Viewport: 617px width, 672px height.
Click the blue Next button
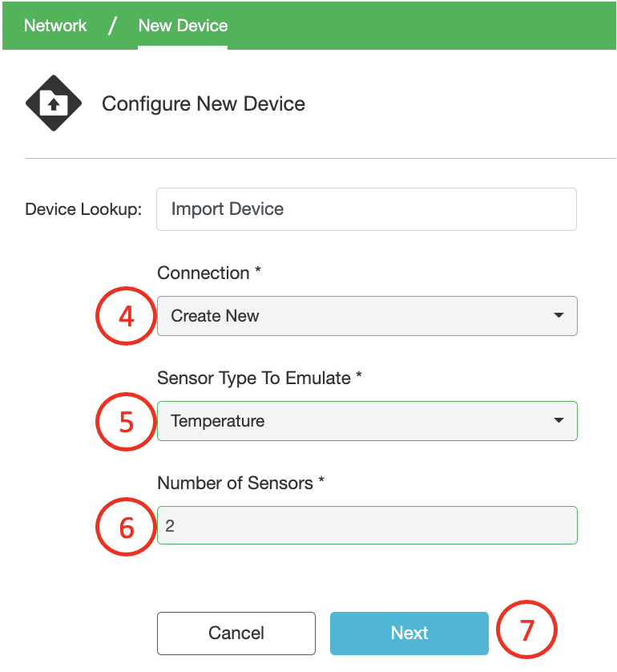409,634
